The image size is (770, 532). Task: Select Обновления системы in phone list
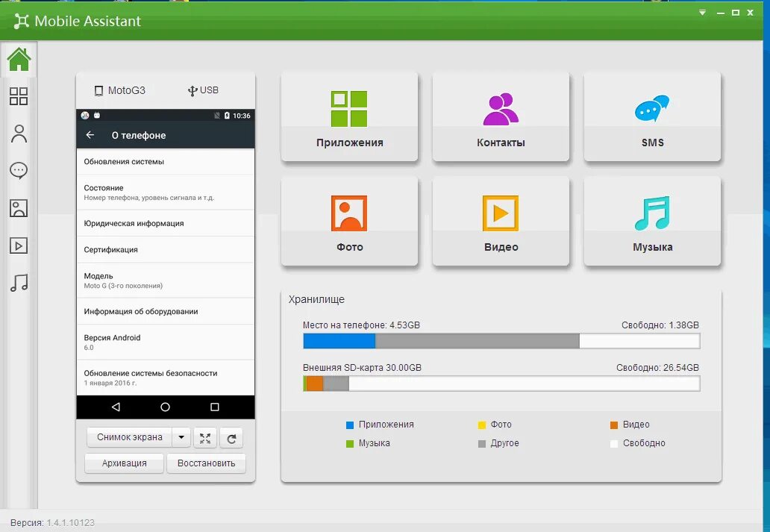(x=166, y=162)
